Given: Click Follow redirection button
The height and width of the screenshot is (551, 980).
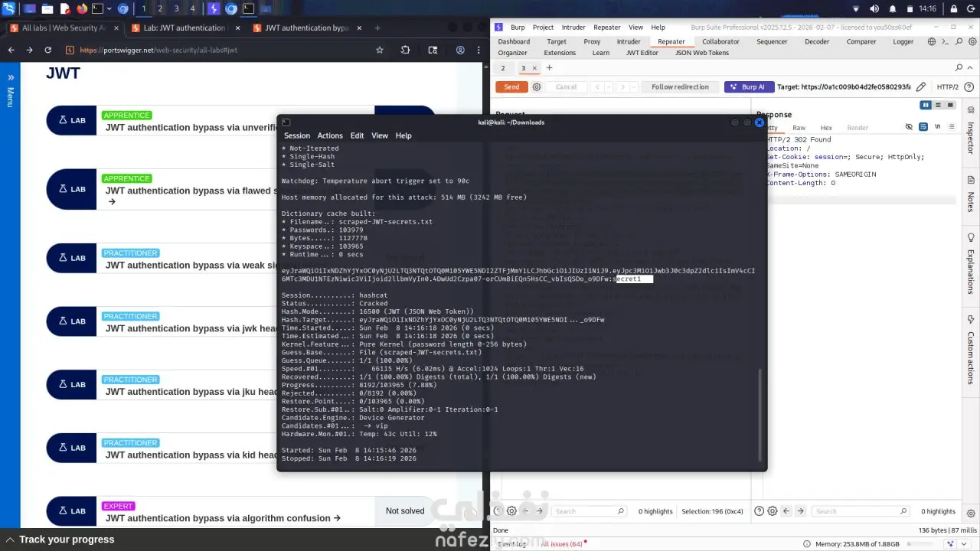Looking at the screenshot, I should [x=680, y=87].
